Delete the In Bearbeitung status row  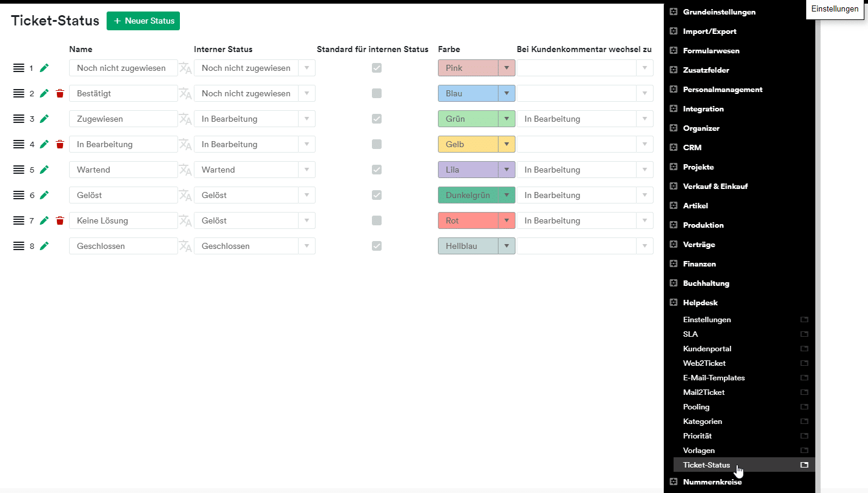(59, 144)
